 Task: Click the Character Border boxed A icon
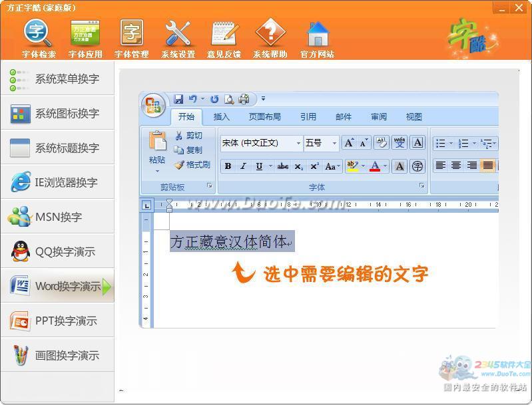click(x=417, y=143)
